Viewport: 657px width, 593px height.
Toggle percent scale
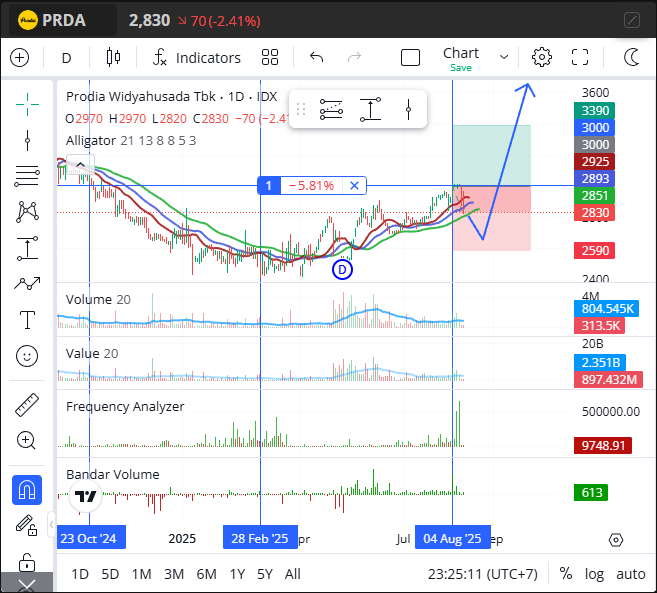566,573
